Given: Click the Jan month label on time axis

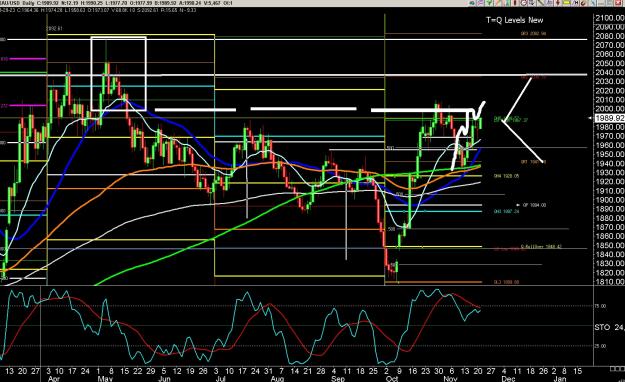Looking at the screenshot, I should pos(560,378).
